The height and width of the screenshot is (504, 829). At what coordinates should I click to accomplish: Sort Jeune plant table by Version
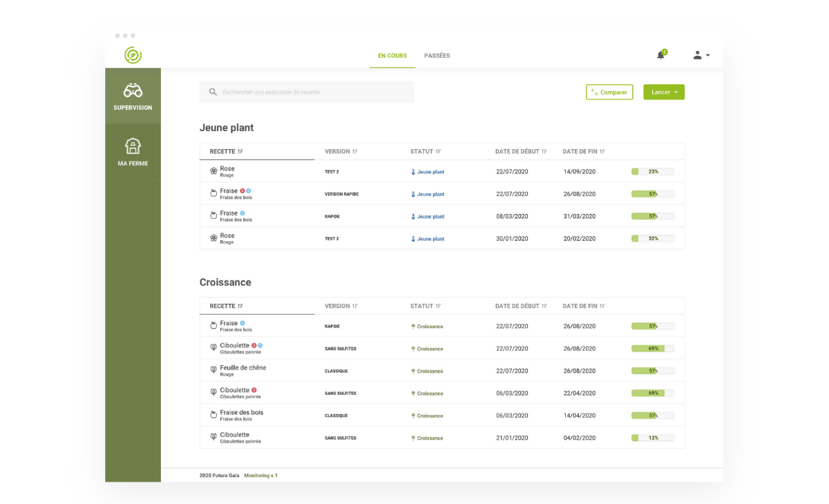[341, 151]
